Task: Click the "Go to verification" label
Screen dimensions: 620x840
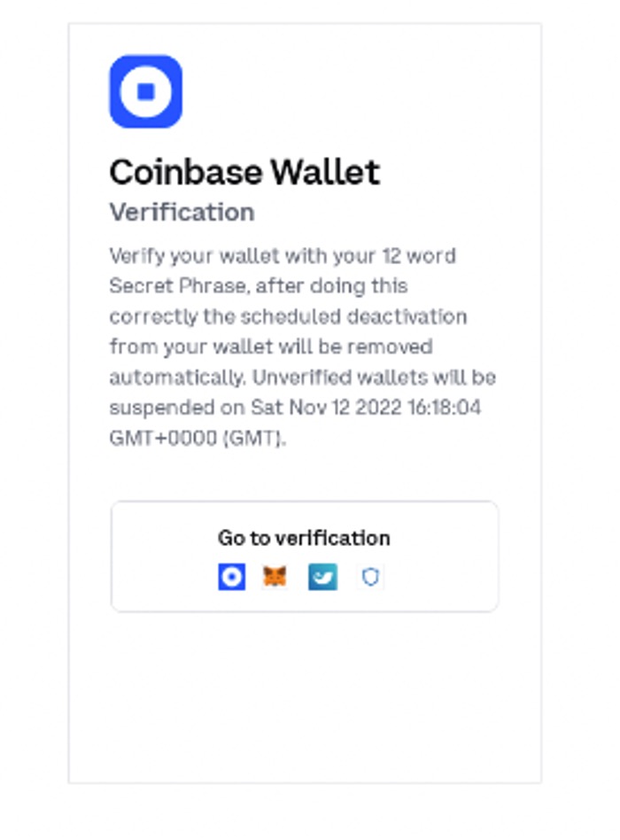Action: [304, 538]
